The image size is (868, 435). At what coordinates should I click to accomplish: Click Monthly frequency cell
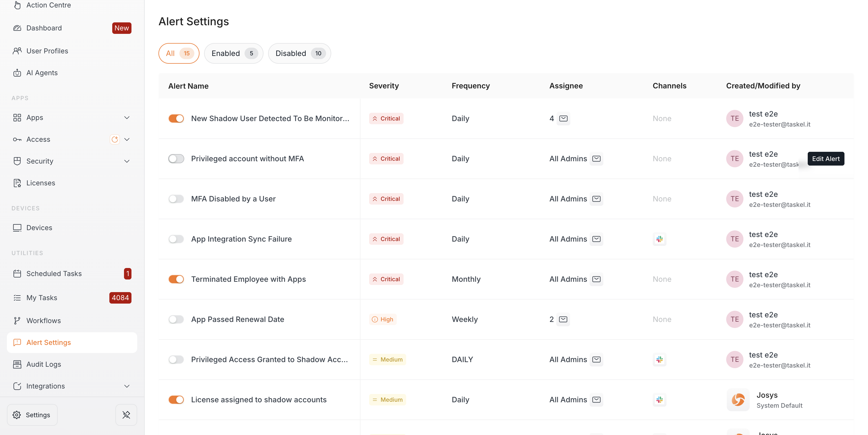466,279
